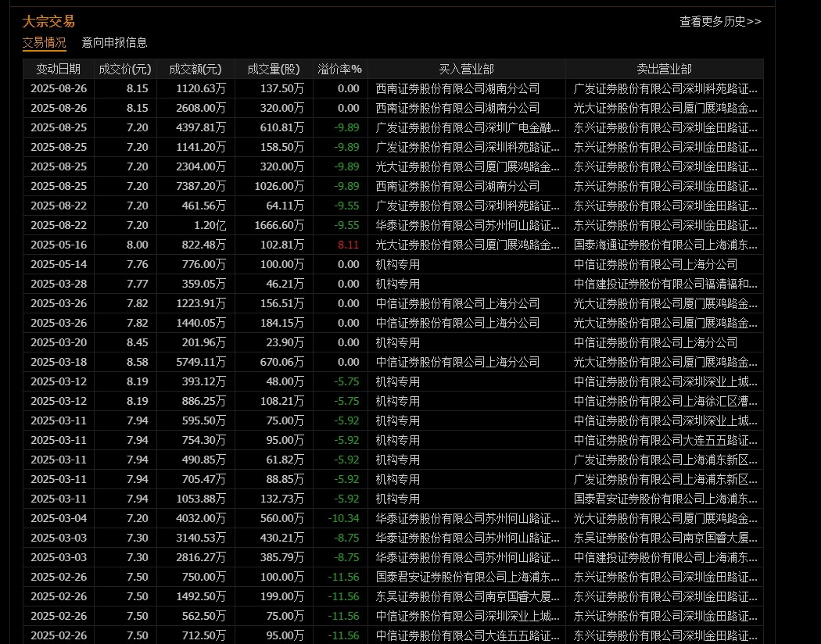
Task: Click the red 8.11 premium value
Action: pos(348,245)
